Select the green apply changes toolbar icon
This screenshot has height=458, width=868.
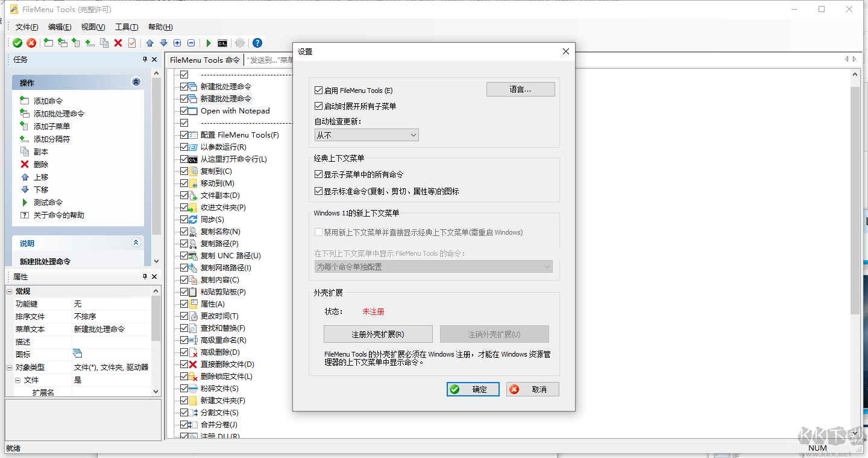click(17, 43)
